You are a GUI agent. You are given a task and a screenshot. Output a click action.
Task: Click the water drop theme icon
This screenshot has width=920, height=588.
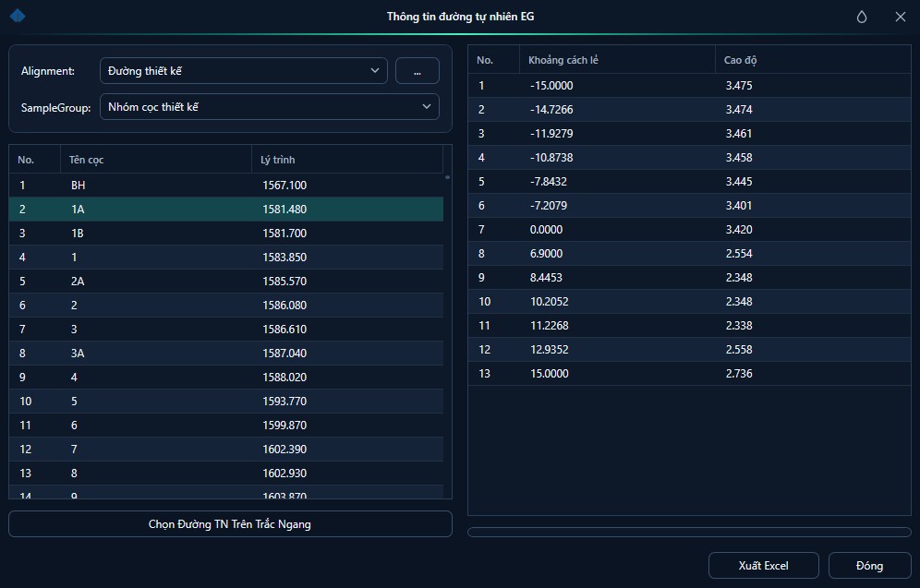(861, 17)
